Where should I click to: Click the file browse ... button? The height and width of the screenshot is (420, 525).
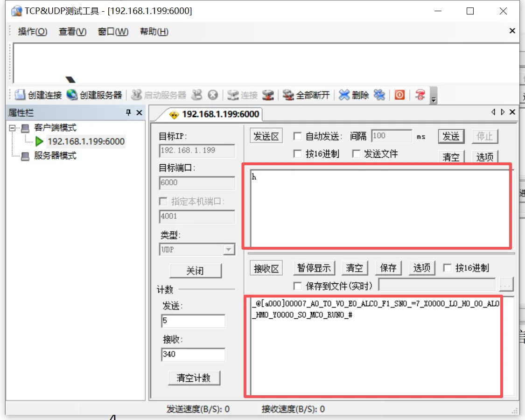pos(505,285)
